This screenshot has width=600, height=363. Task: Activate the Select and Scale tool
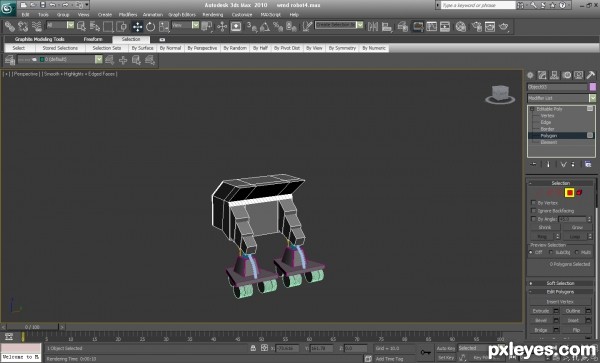point(164,26)
